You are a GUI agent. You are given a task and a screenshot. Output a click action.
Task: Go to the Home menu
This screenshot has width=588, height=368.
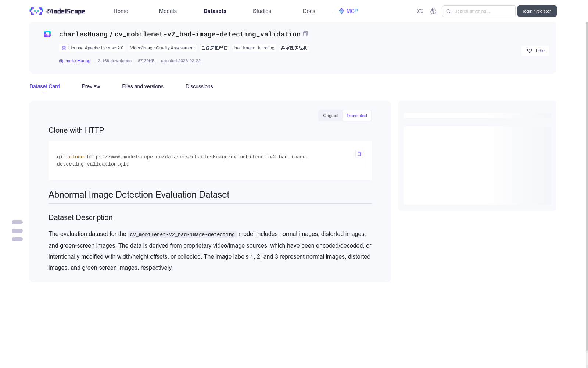click(x=121, y=11)
